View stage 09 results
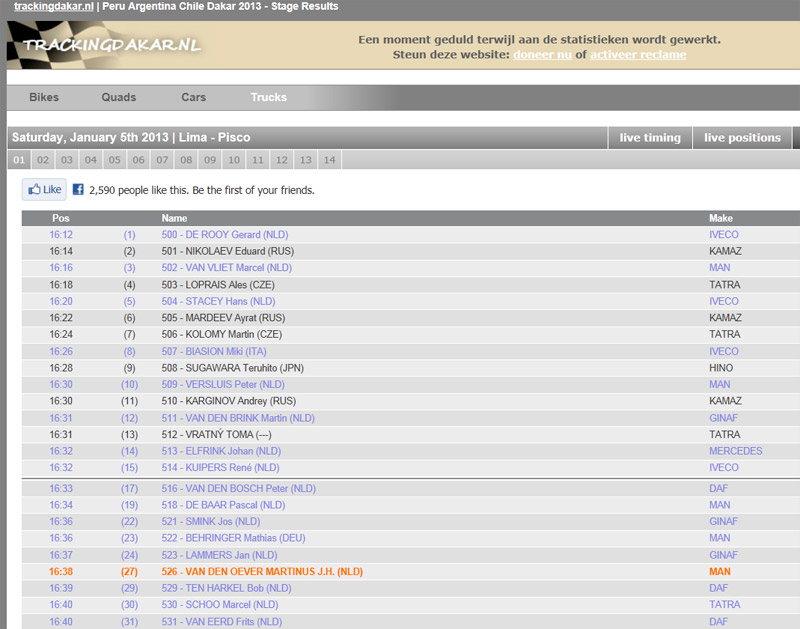Image resolution: width=800 pixels, height=629 pixels. pos(210,160)
